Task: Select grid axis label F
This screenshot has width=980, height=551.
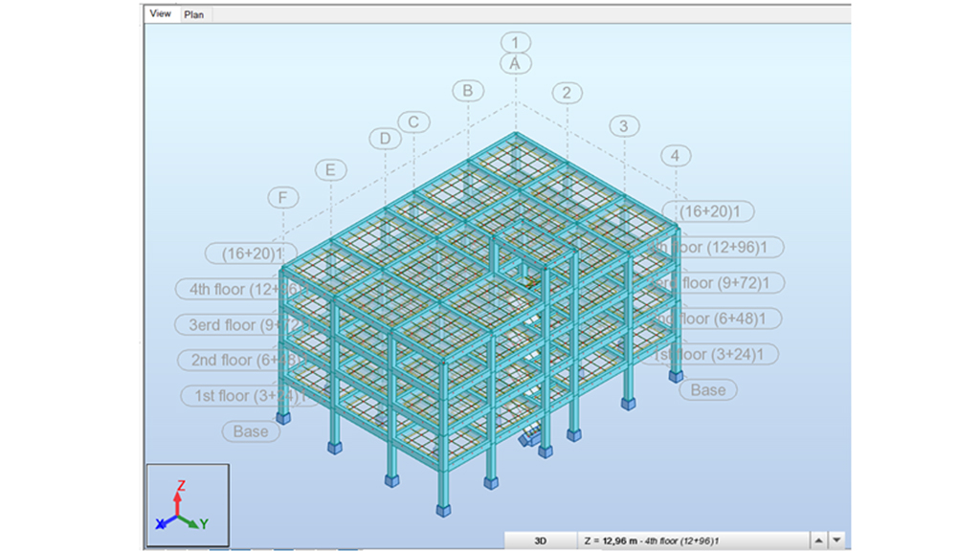Action: (x=282, y=198)
